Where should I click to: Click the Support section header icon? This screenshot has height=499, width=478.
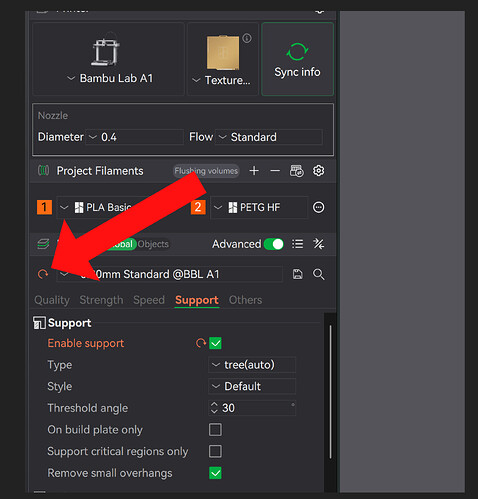click(39, 323)
